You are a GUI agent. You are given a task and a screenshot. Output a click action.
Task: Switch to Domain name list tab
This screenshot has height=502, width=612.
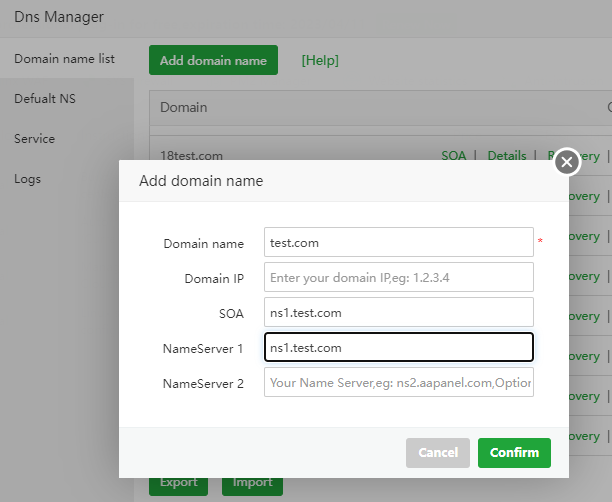click(64, 59)
